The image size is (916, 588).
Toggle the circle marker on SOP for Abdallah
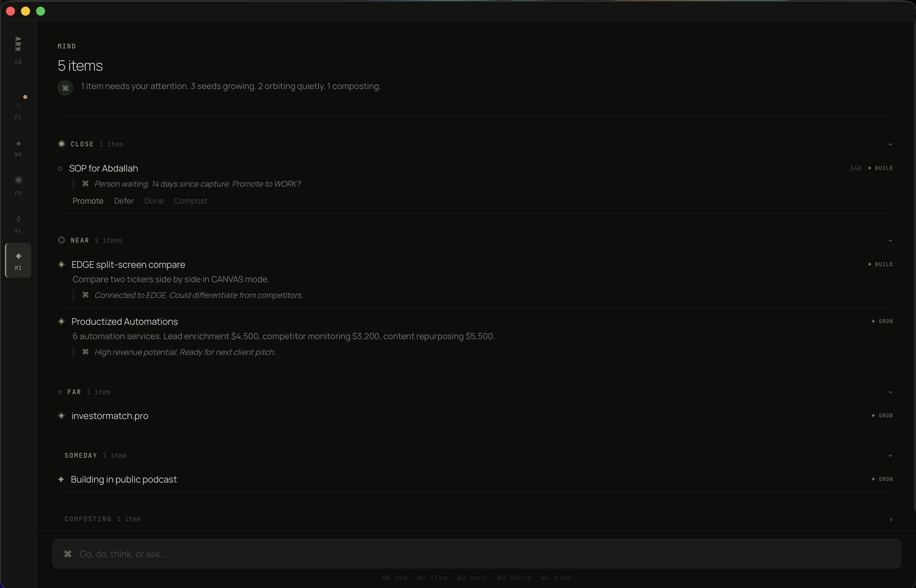tap(60, 169)
